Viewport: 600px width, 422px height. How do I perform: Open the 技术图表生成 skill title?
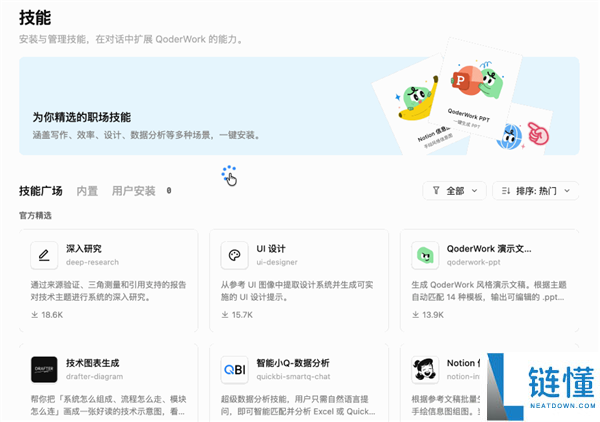93,363
